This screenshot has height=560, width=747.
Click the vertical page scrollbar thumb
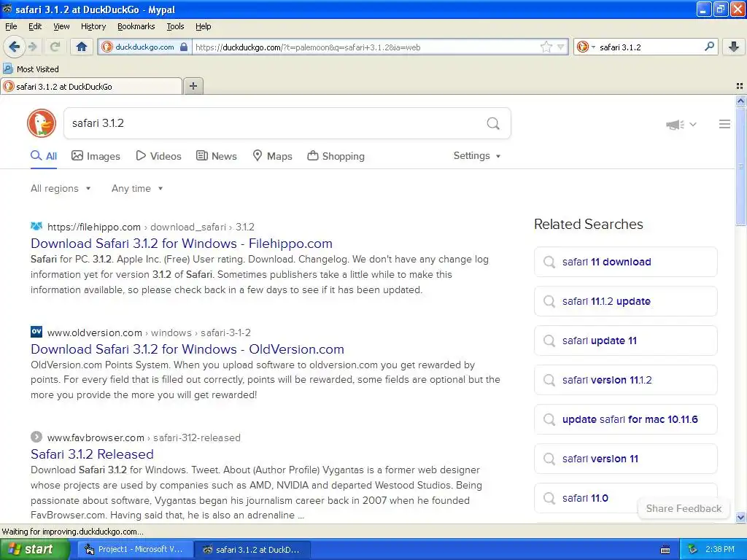(x=741, y=166)
